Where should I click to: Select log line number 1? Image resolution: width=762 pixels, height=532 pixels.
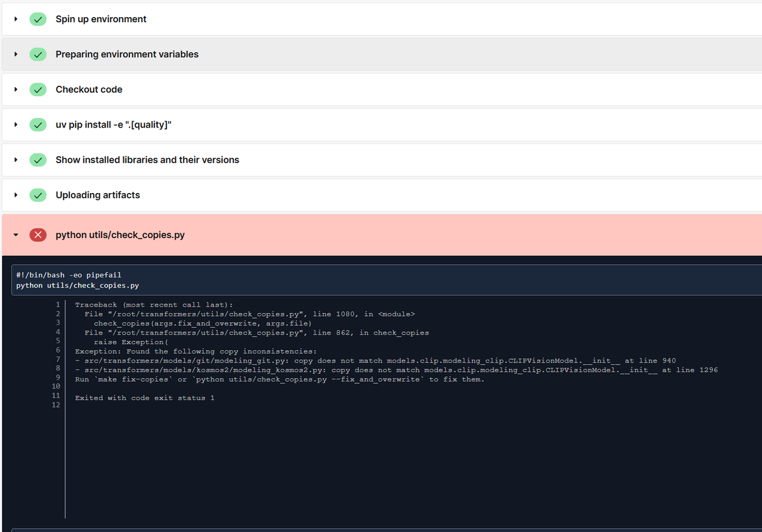tap(57, 305)
